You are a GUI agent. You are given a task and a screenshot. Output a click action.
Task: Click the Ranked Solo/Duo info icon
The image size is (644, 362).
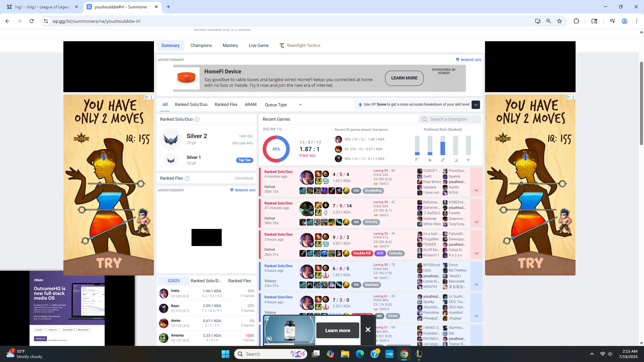pos(197,119)
